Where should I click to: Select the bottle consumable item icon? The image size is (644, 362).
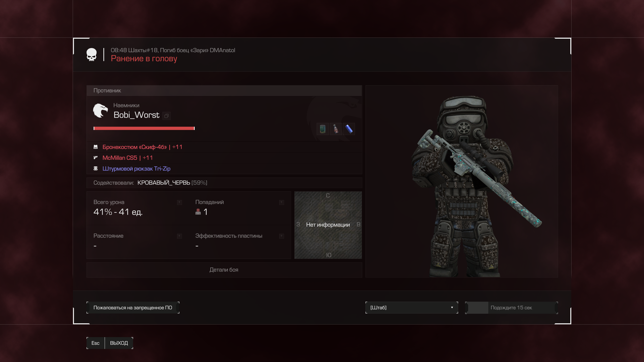(x=336, y=129)
